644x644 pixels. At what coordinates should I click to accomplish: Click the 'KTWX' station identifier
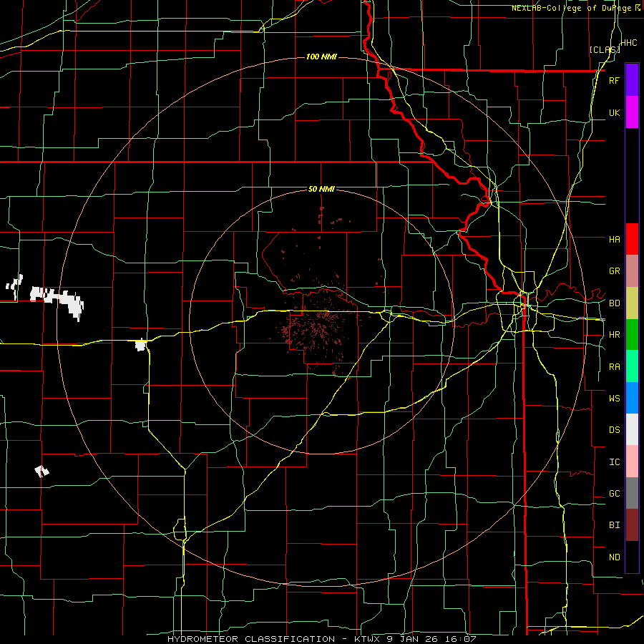(367, 639)
